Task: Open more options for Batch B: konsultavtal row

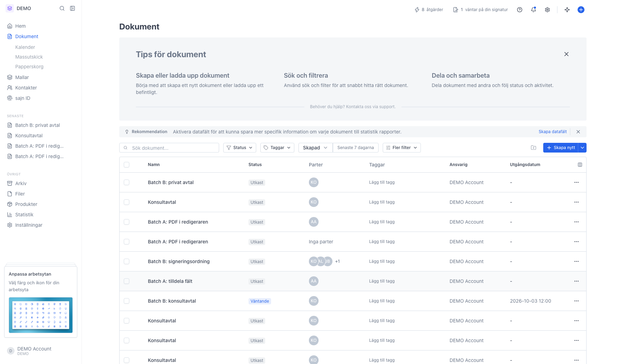Action: click(577, 301)
